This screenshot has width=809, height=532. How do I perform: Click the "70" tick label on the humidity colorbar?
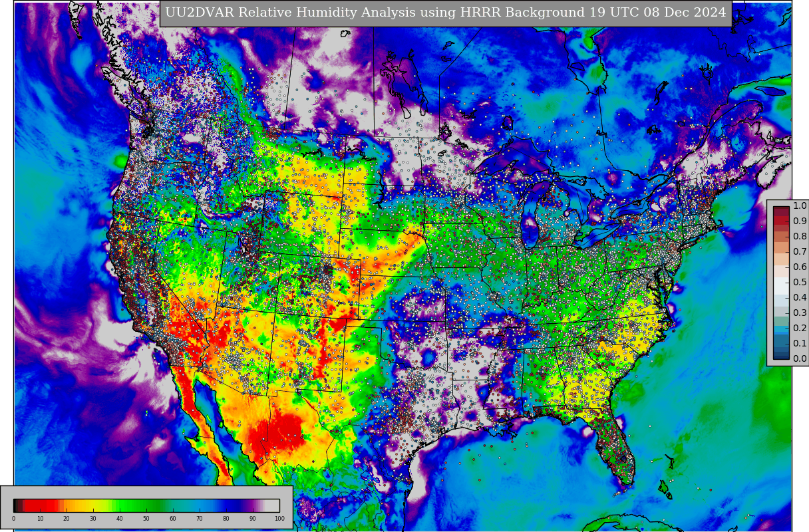pyautogui.click(x=200, y=519)
